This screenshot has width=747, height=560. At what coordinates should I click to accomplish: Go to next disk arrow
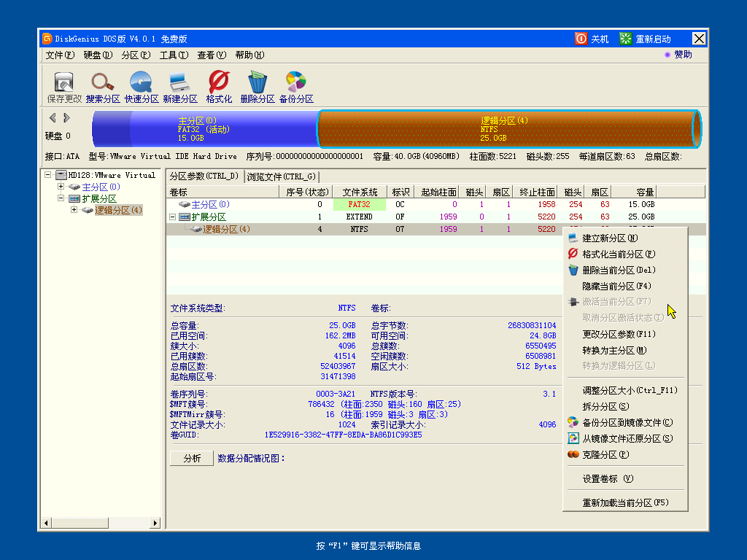tap(66, 117)
